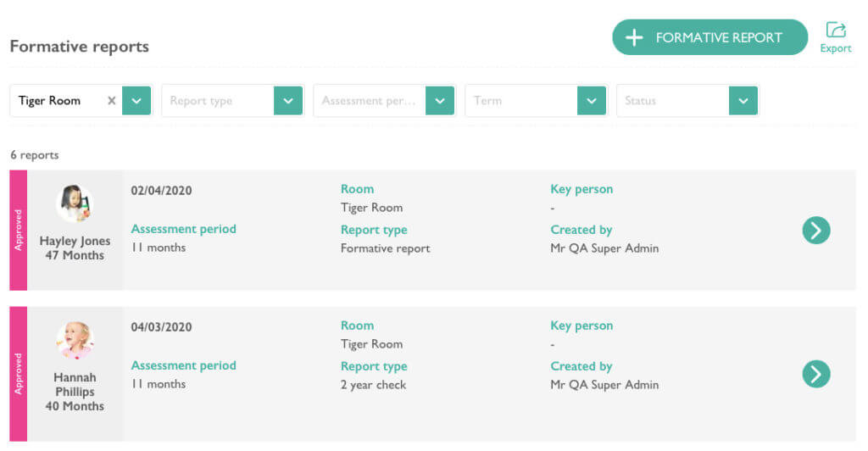Select Hannah Phillips name
The width and height of the screenshot is (868, 451).
pos(75,385)
